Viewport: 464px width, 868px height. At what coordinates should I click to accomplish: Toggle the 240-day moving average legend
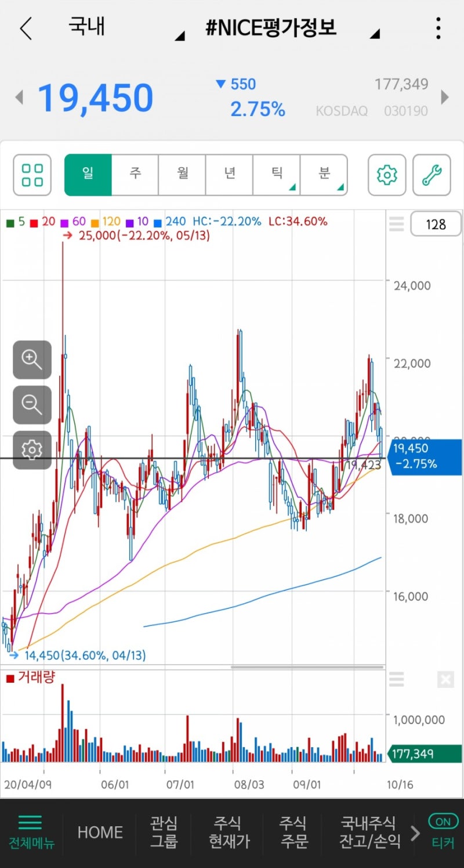click(x=170, y=222)
